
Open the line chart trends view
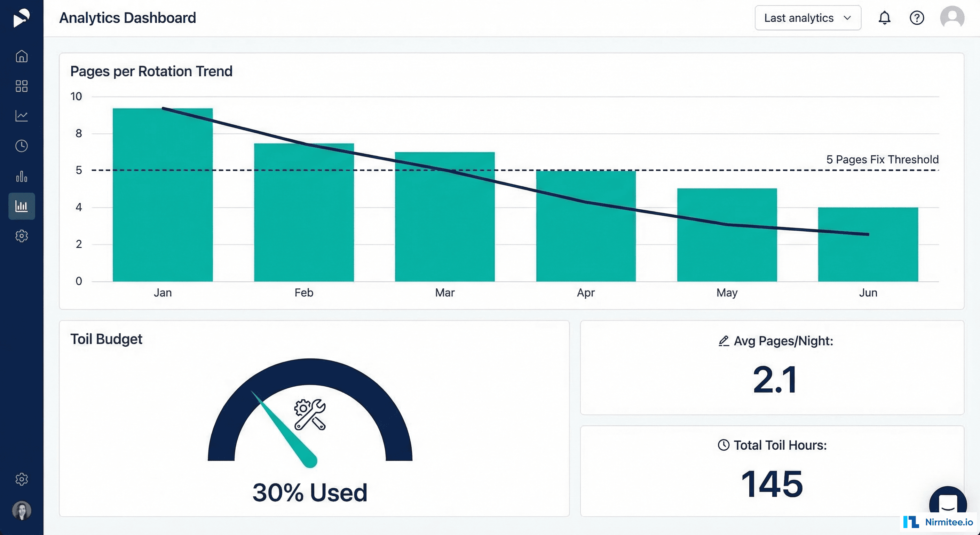pos(22,116)
